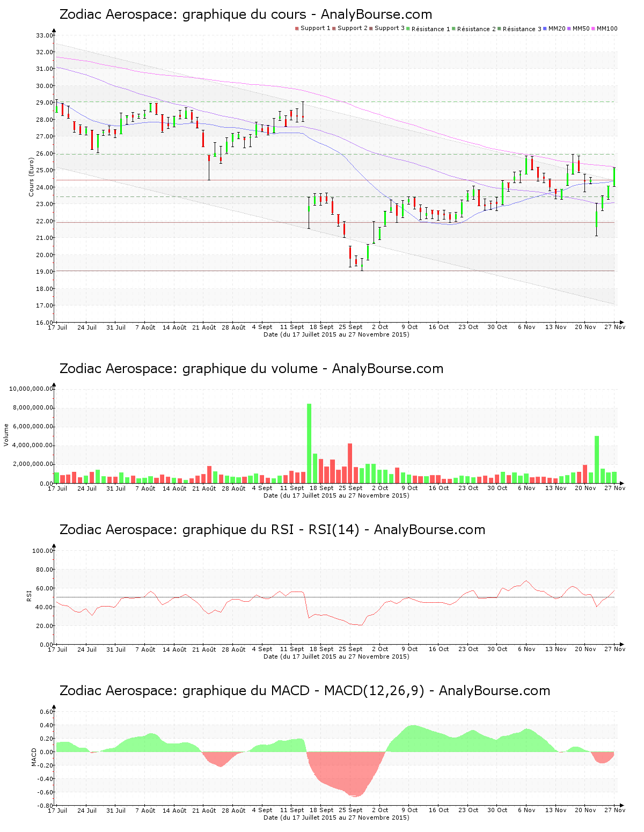Click the 19.00 price axis value
644x832 pixels.
[45, 272]
